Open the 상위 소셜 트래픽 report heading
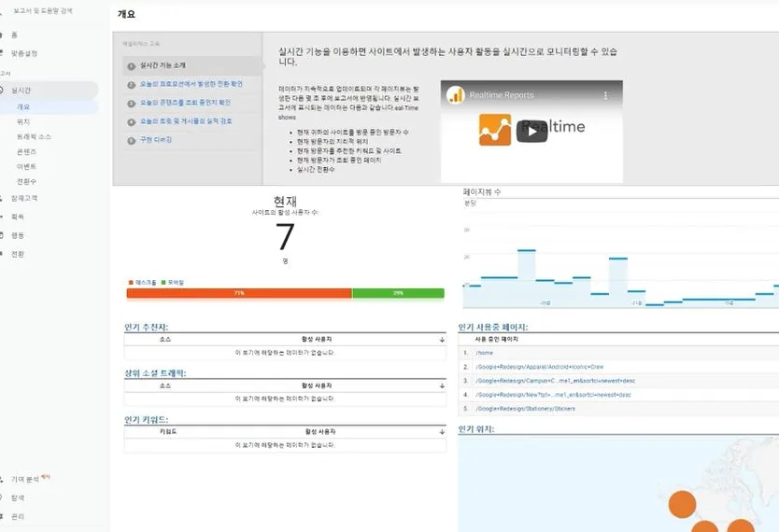Viewport: 779px width, 532px height. pyautogui.click(x=155, y=373)
